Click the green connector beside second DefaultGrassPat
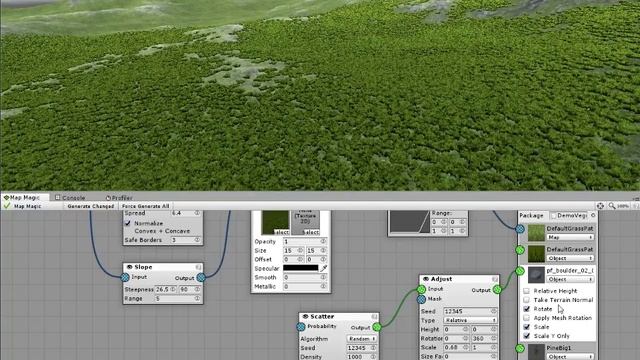This screenshot has height=360, width=640. (x=520, y=250)
